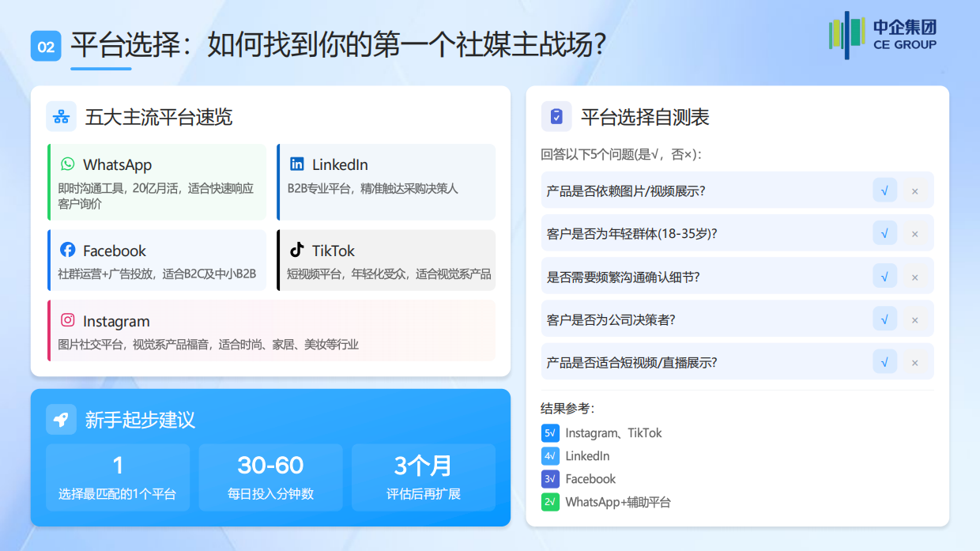980x551 pixels.
Task: Click the Instagram、TikTok result entry
Action: [612, 433]
